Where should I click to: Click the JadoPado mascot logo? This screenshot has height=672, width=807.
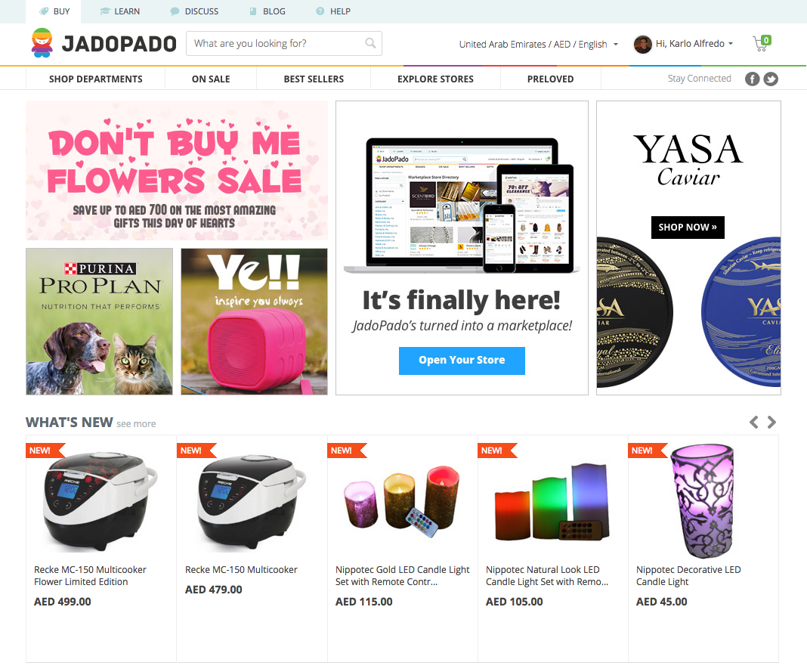42,43
